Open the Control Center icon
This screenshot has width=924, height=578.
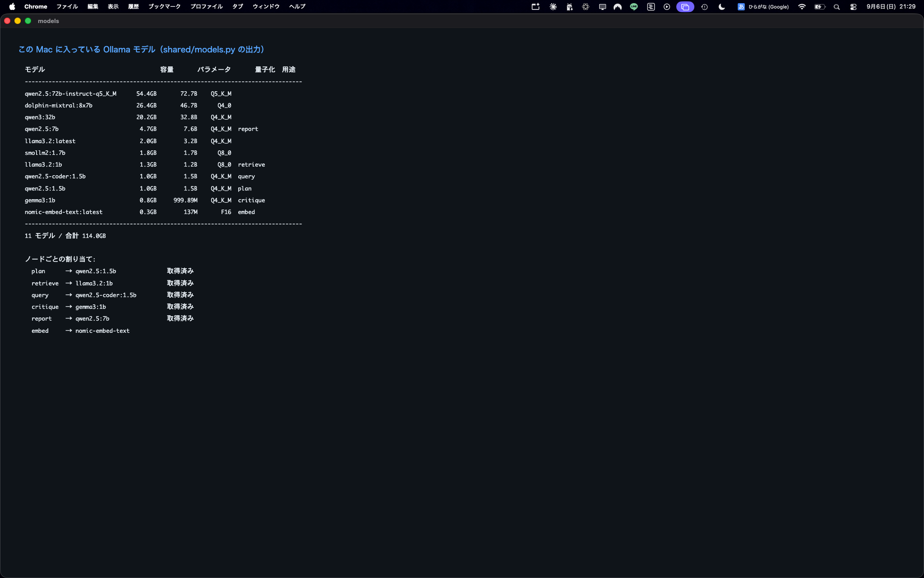[853, 7]
